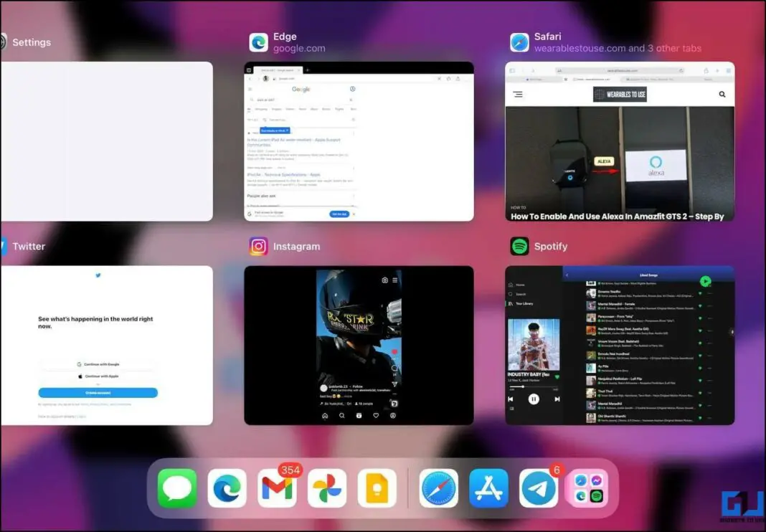Launch Telegram from the dock
Screen dimensions: 766x532
tap(539, 488)
